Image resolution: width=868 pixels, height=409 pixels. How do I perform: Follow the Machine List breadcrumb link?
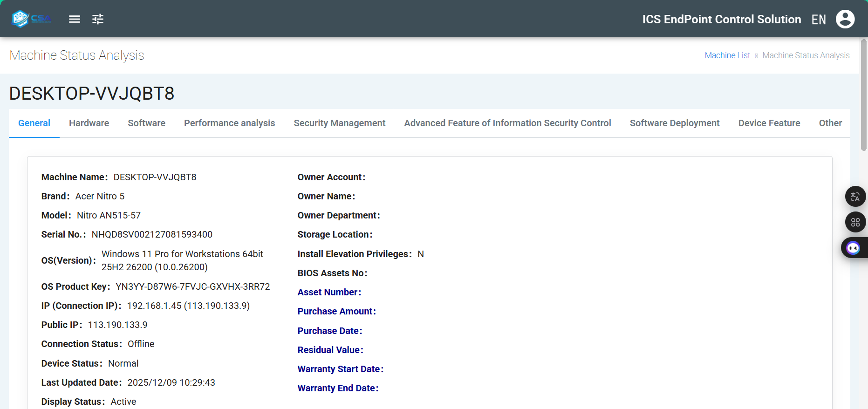(727, 55)
